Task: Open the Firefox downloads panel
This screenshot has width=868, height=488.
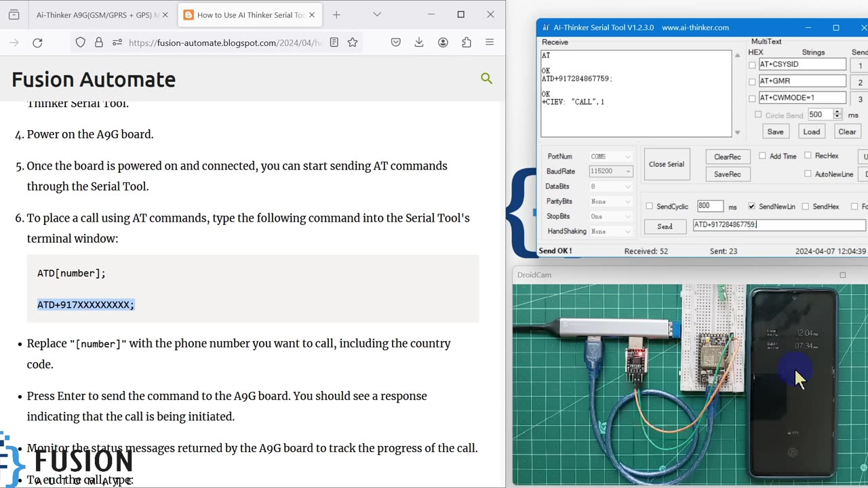Action: pyautogui.click(x=419, y=43)
